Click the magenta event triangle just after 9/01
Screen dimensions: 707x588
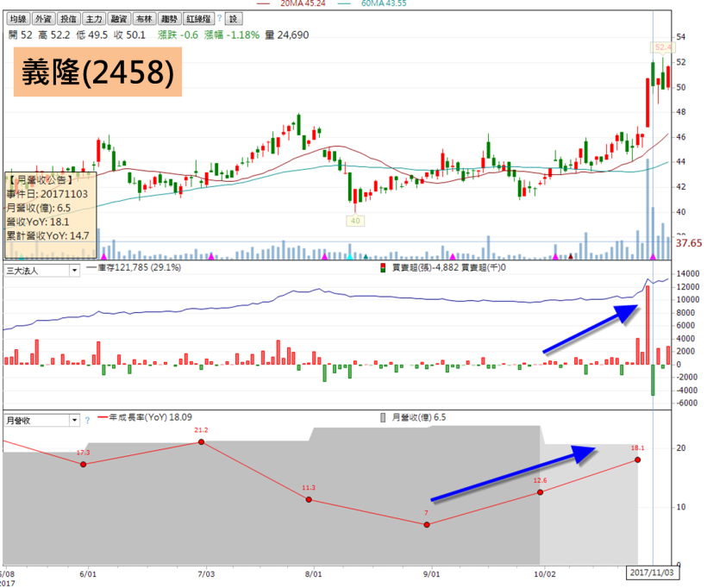(x=453, y=257)
